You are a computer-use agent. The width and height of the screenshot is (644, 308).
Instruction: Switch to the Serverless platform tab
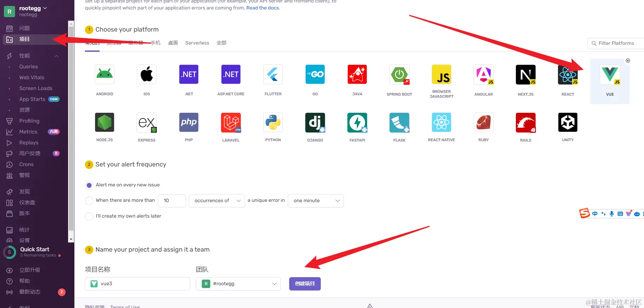[197, 43]
